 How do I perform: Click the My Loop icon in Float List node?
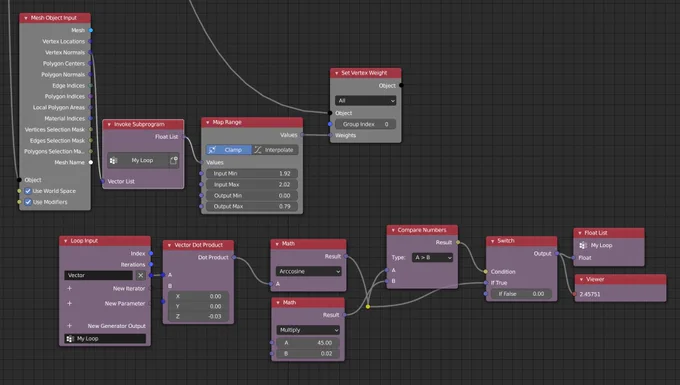coord(583,245)
